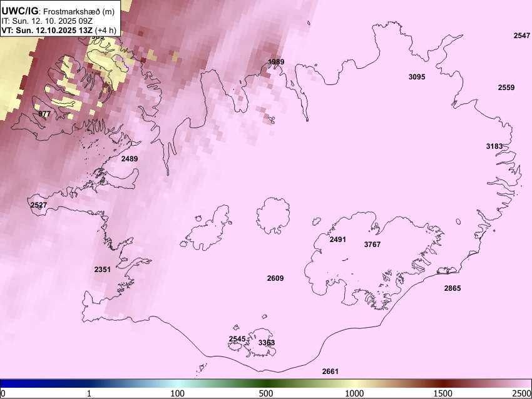This screenshot has width=532, height=399.
Task: Click the color scale label 0
Action: pos(3,393)
